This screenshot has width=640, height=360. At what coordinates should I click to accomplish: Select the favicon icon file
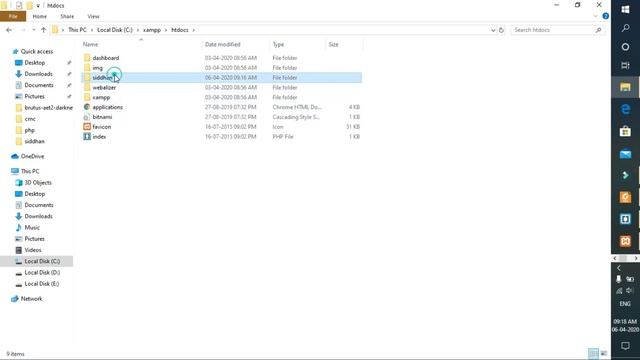[x=102, y=127]
